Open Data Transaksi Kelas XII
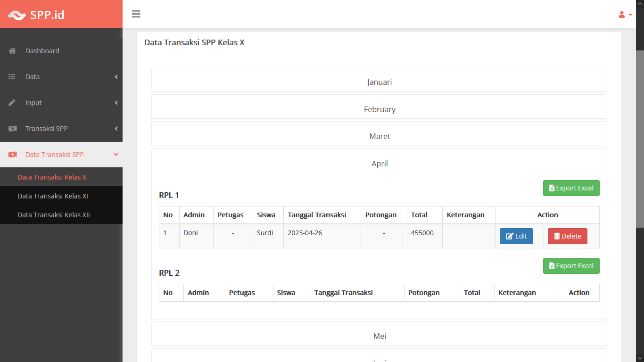This screenshot has height=362, width=644. pos(54,215)
